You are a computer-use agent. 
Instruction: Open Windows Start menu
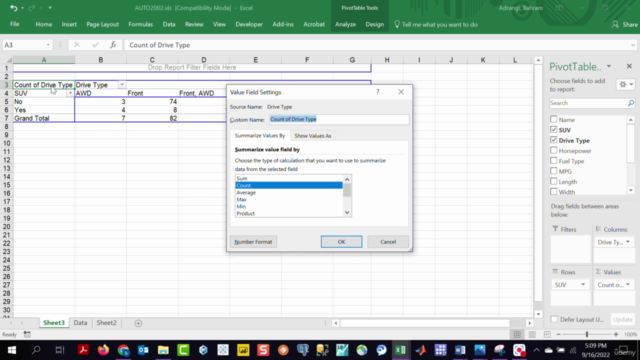pos(11,350)
